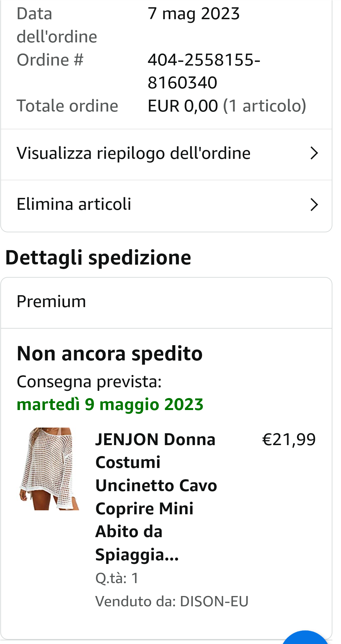Image resolution: width=341 pixels, height=644 pixels.
Task: Tap chevron next to Elimina articoli
Action: tap(314, 205)
